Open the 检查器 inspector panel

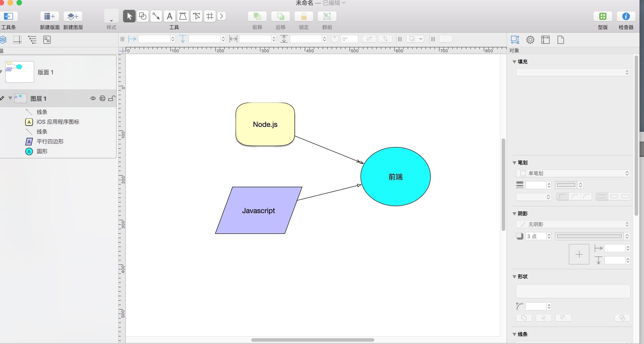(626, 17)
